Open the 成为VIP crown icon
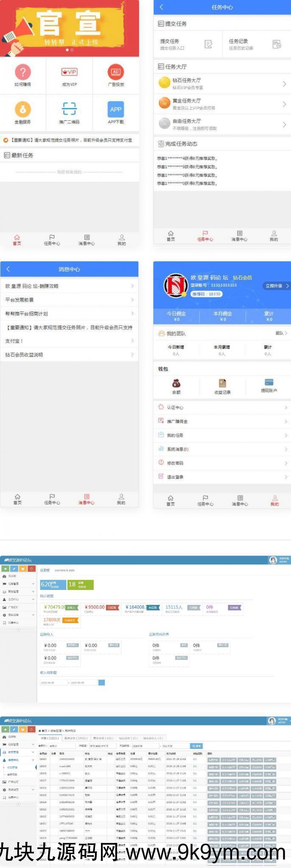Viewport: 291px width, 868px height. [x=70, y=72]
